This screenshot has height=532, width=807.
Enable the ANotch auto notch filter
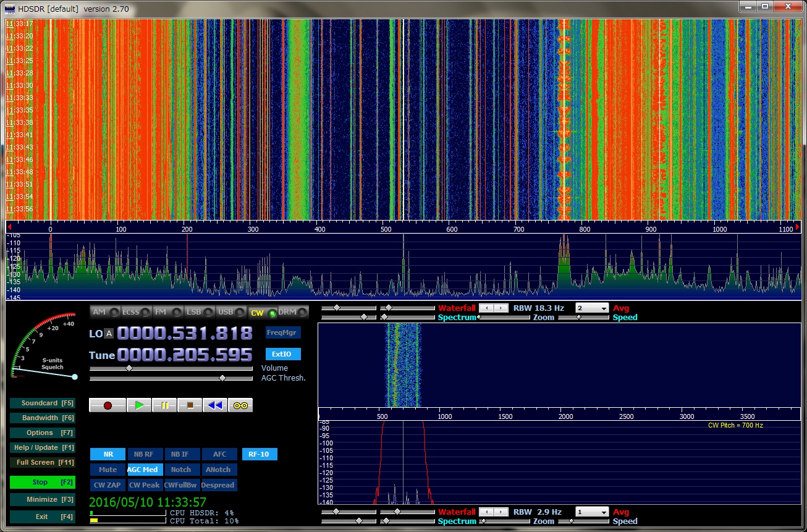pos(219,470)
